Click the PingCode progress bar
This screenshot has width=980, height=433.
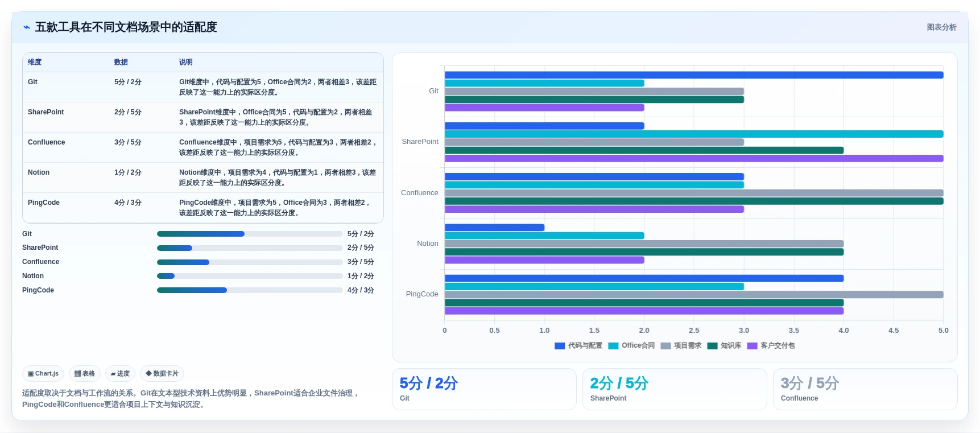[250, 290]
